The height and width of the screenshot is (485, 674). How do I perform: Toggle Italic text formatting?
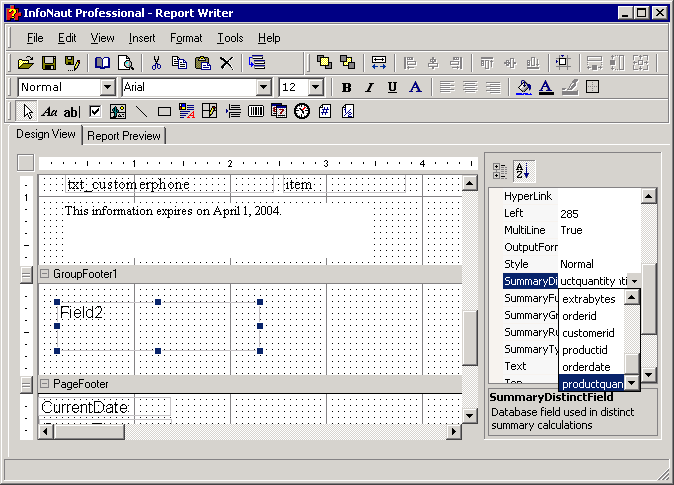369,87
